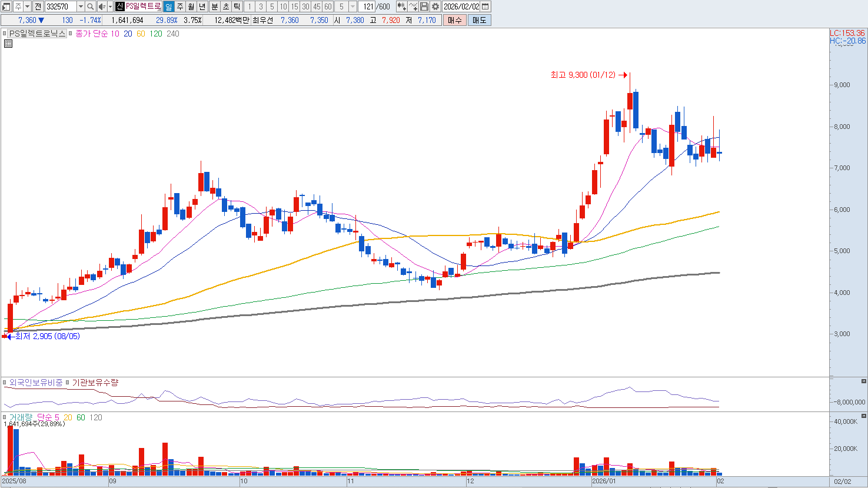Screen dimensions: 868x488
Task: Click the line drawing tools icon
Action: [413, 6]
